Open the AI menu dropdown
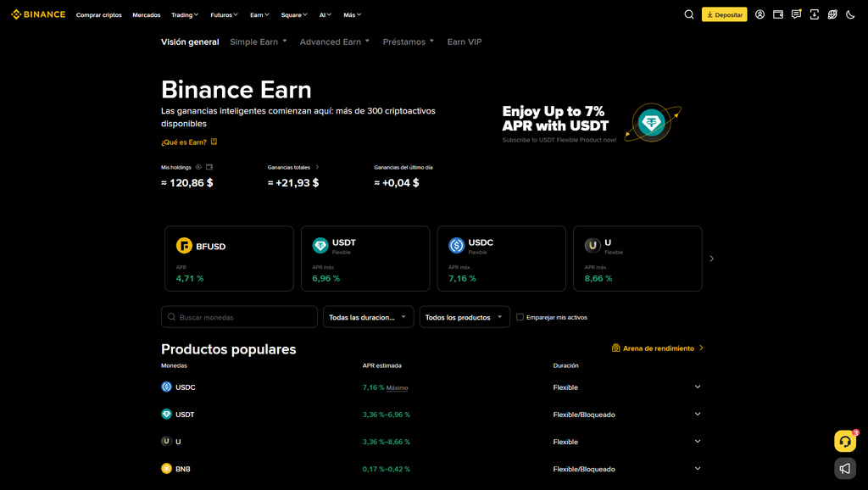 (x=325, y=15)
